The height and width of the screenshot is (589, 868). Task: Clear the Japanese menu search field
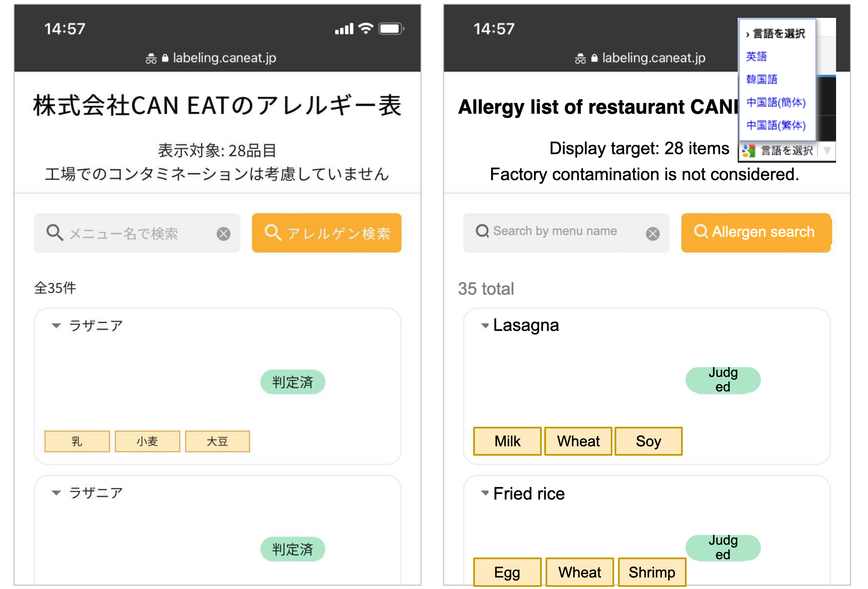click(x=223, y=233)
